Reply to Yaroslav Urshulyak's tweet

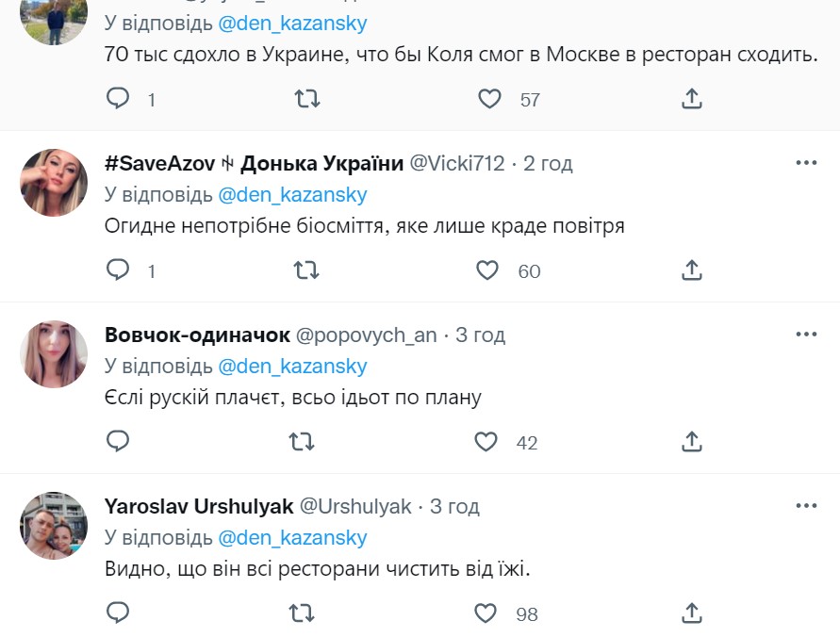point(118,613)
